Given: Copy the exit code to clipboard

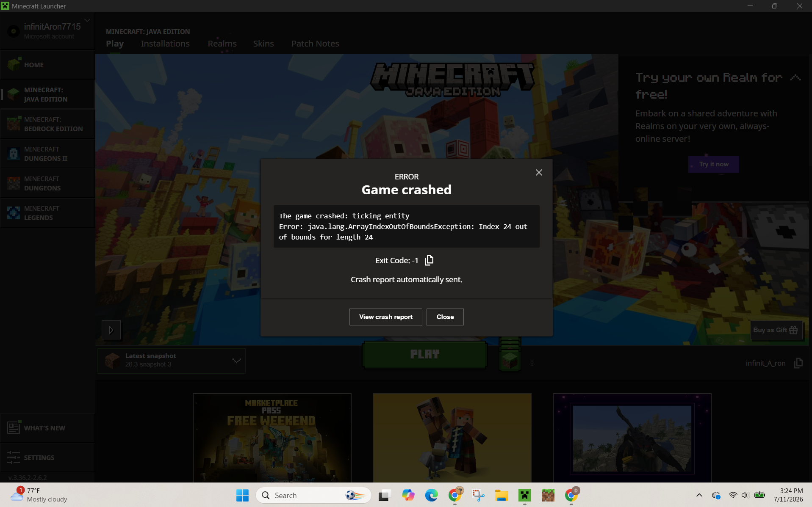Looking at the screenshot, I should 429,260.
